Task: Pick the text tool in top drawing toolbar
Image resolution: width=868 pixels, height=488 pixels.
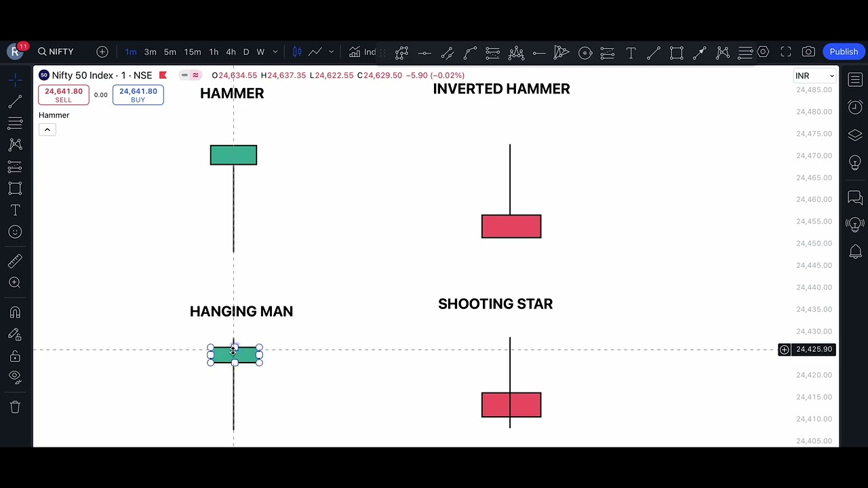Action: coord(631,52)
